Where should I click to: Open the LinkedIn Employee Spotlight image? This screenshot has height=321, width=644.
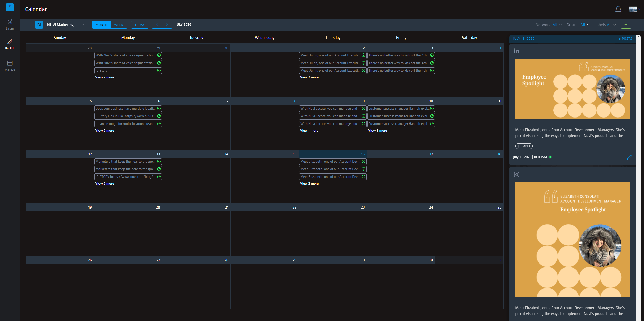click(x=573, y=89)
